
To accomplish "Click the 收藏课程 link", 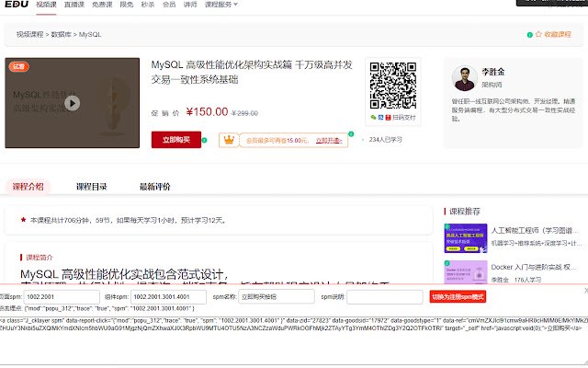I will [558, 34].
